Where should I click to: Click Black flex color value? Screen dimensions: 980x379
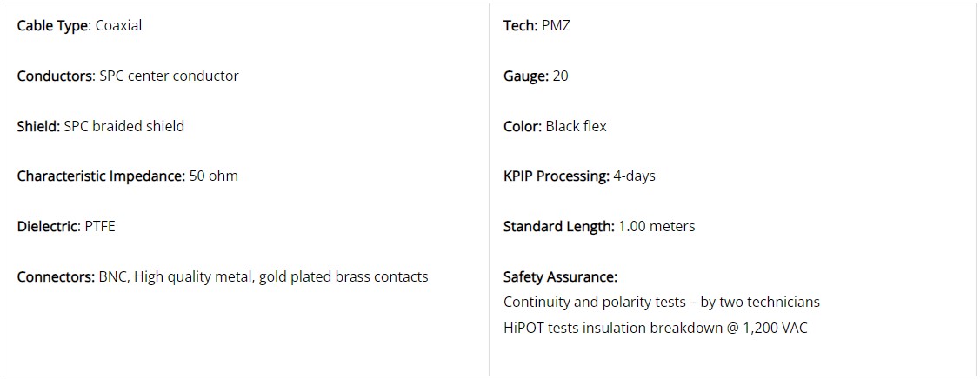(x=577, y=126)
